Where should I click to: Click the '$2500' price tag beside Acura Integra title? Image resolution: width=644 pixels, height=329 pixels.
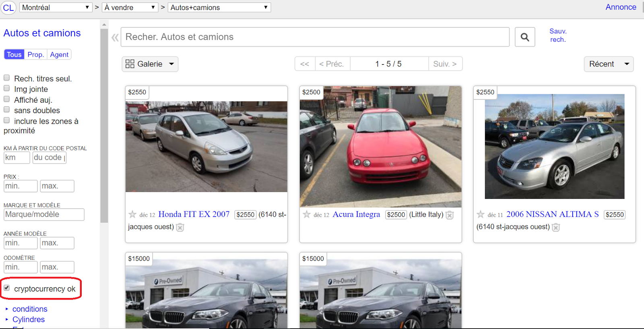click(396, 215)
